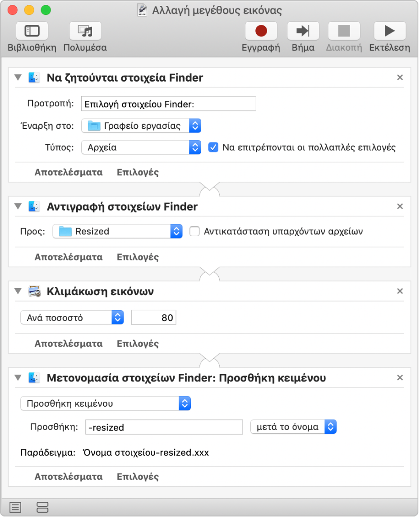Open the Βιβλιοθήκη library sidebar
Viewport: 420px width, 518px height.
click(32, 31)
